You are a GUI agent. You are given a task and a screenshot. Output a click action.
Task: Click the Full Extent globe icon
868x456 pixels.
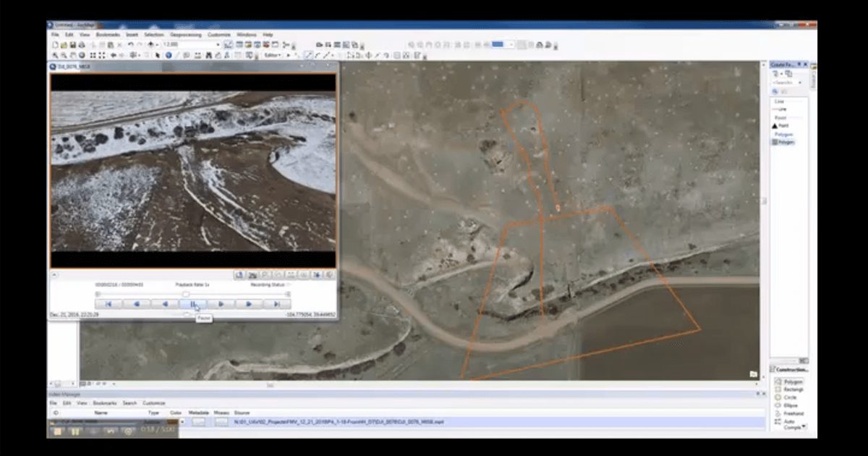[x=81, y=55]
